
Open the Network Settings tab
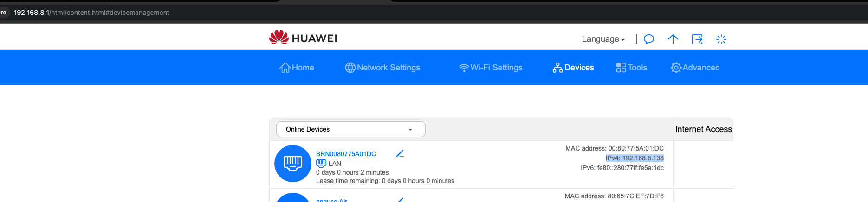[382, 68]
